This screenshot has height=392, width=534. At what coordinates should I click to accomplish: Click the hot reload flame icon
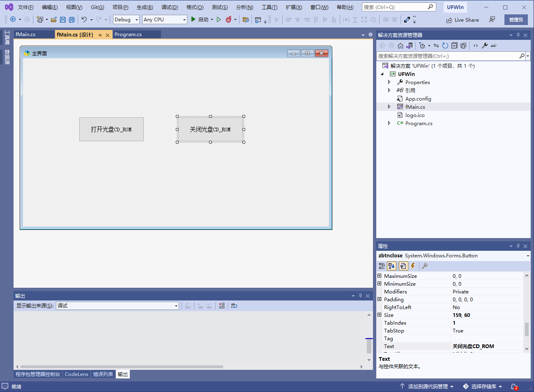pos(229,19)
